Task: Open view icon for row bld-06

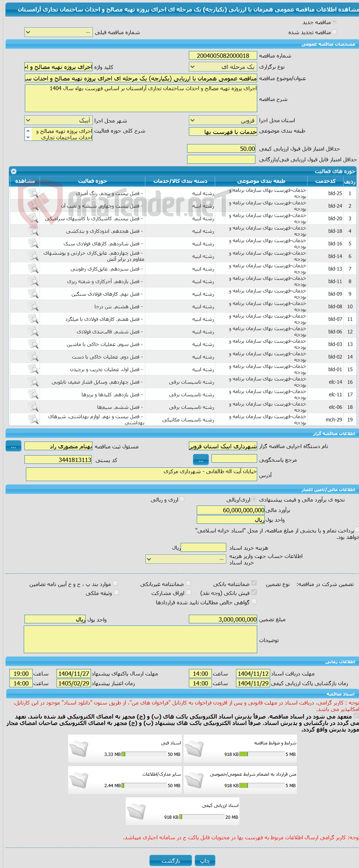Action: 33,332
